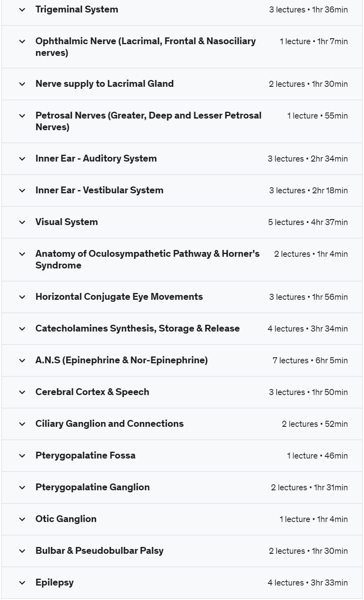The image size is (364, 600).
Task: Select the Pterygopalatine Ganglion title
Action: point(92,487)
